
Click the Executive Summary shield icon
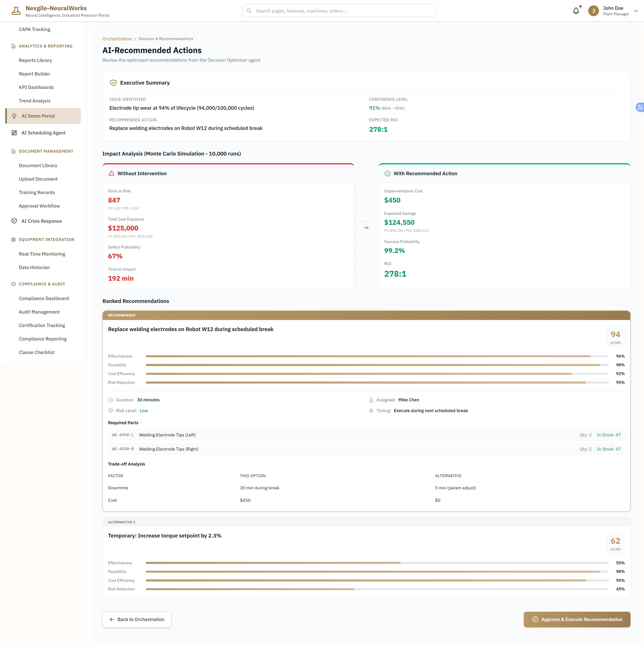[x=113, y=83]
